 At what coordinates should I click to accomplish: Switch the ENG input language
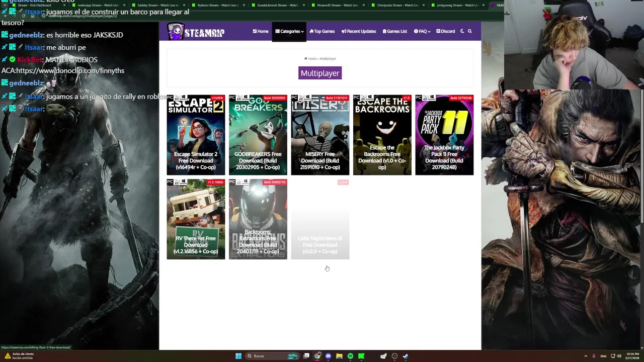[603, 356]
